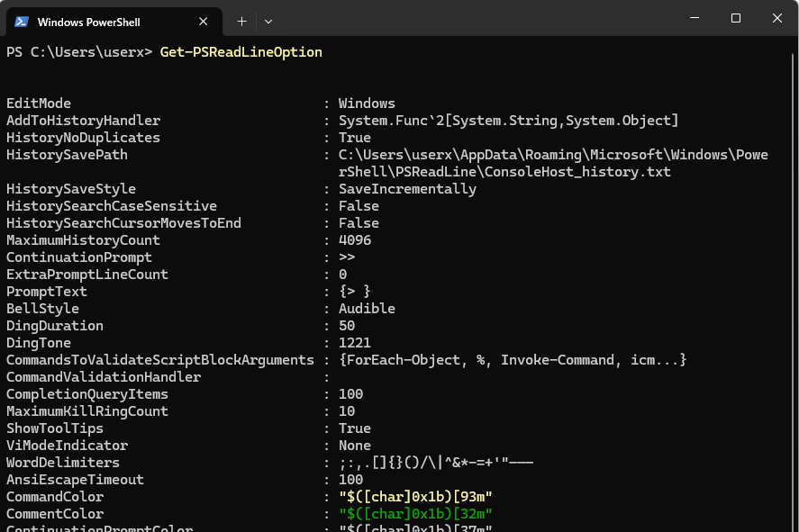Click the PS C:\Users\userx prompt

click(x=79, y=52)
